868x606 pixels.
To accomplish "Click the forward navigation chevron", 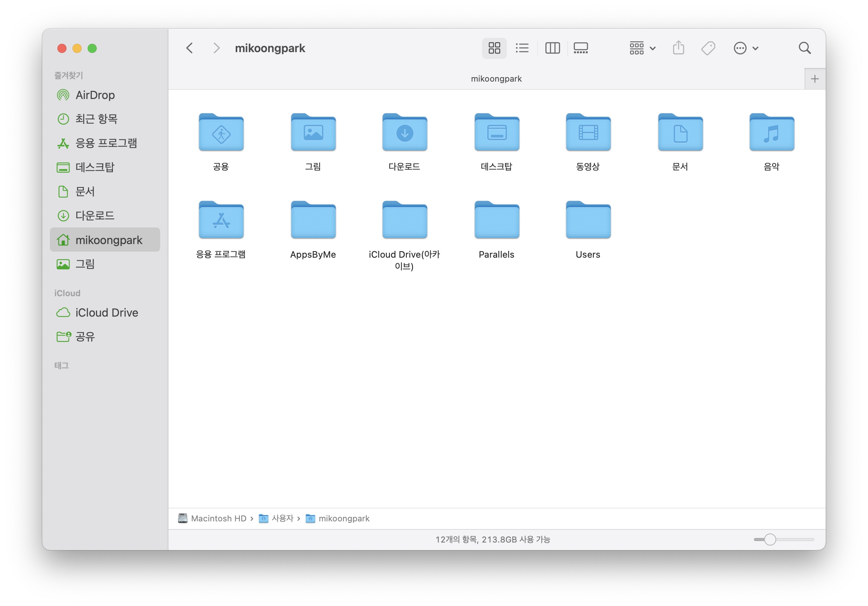I will click(216, 48).
